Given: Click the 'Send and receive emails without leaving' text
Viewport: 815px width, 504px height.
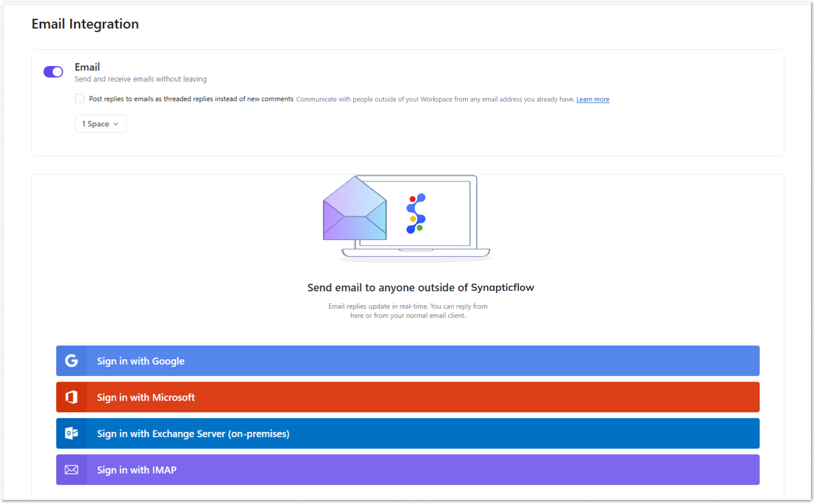Looking at the screenshot, I should [x=141, y=79].
